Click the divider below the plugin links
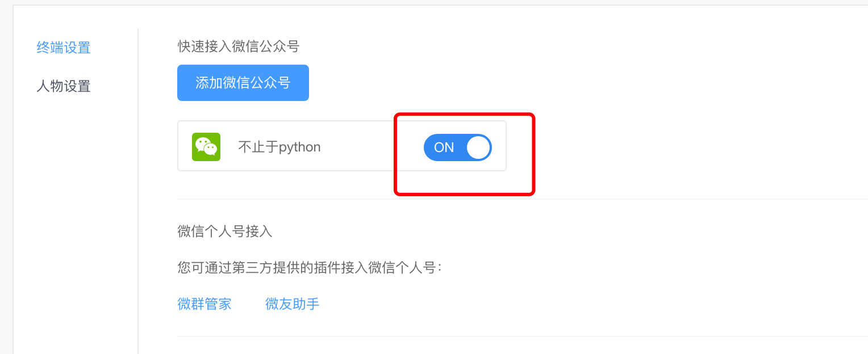The image size is (868, 354). (511, 336)
